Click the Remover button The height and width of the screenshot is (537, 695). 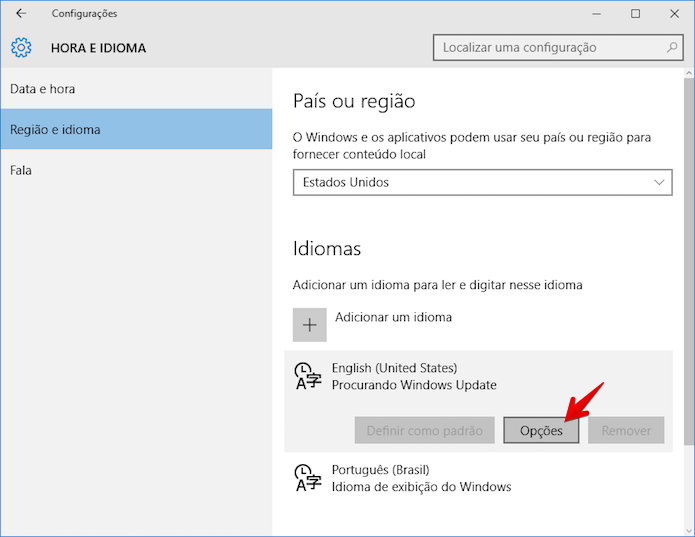pyautogui.click(x=626, y=430)
